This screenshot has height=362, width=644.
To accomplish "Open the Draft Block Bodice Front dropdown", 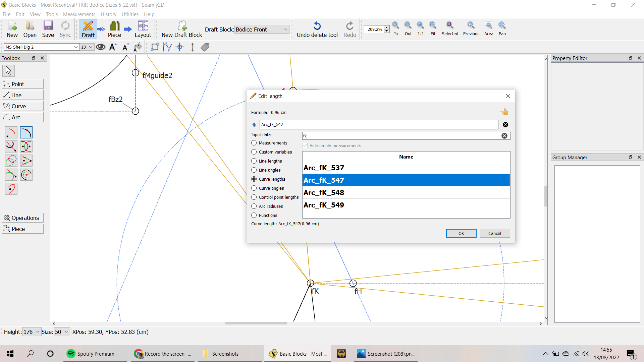I will 261,29.
